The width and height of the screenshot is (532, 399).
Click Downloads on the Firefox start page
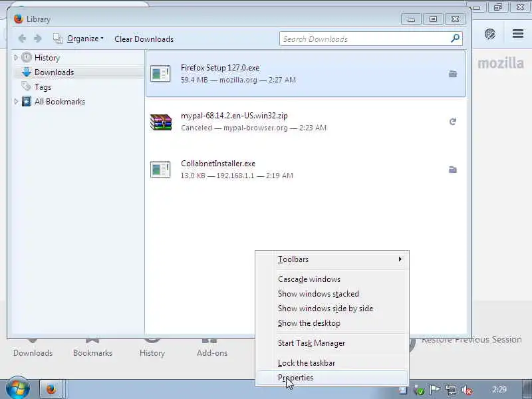click(33, 353)
